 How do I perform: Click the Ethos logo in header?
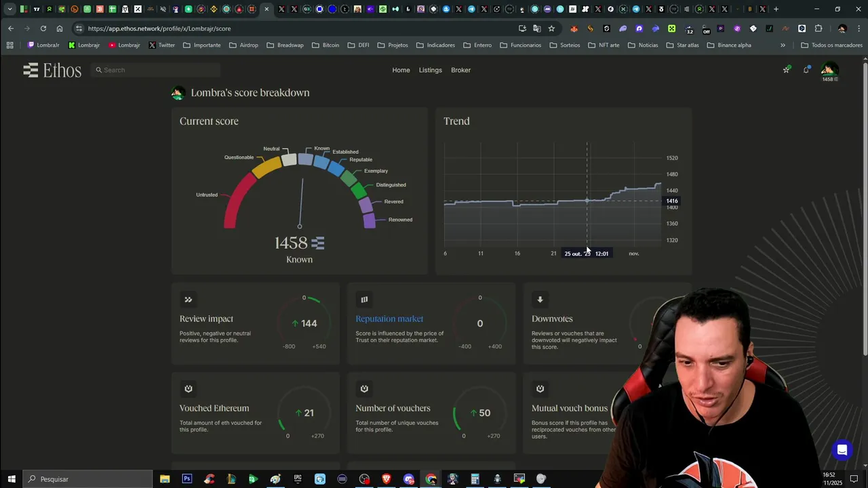tap(52, 70)
